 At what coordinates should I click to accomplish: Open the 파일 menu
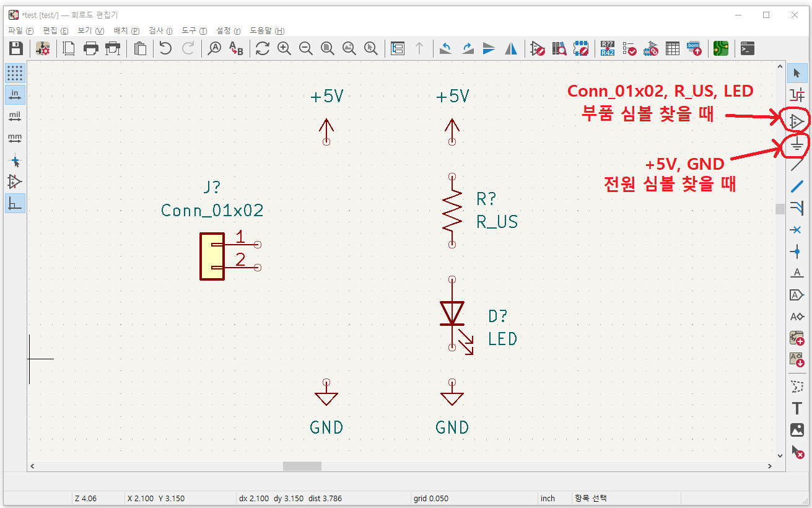coord(20,30)
